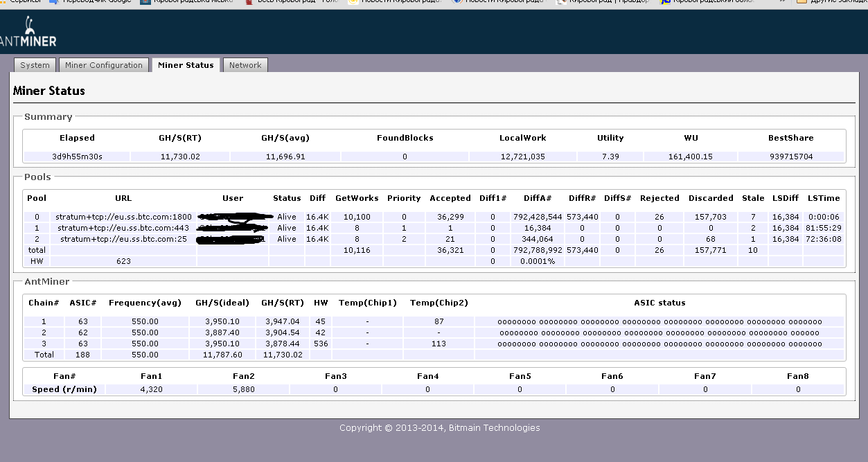This screenshot has height=462, width=868.
Task: Click chain 3 Temp(Chip2) value 113
Action: (x=438, y=344)
